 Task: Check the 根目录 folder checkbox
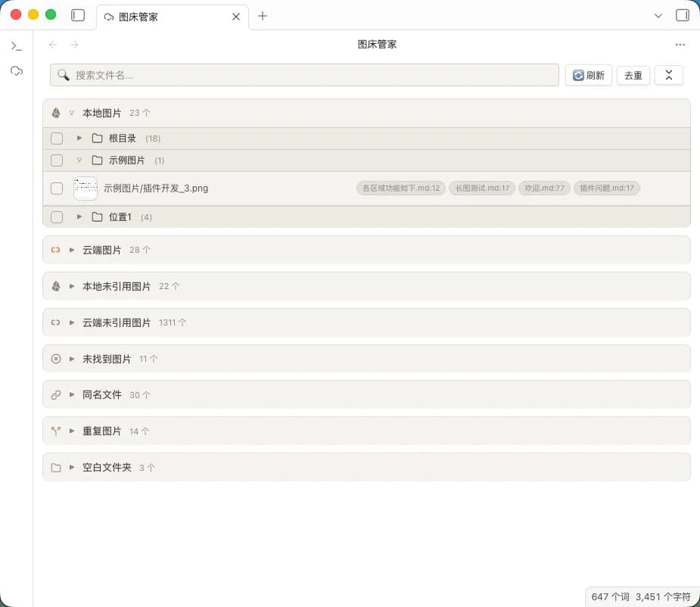point(57,139)
